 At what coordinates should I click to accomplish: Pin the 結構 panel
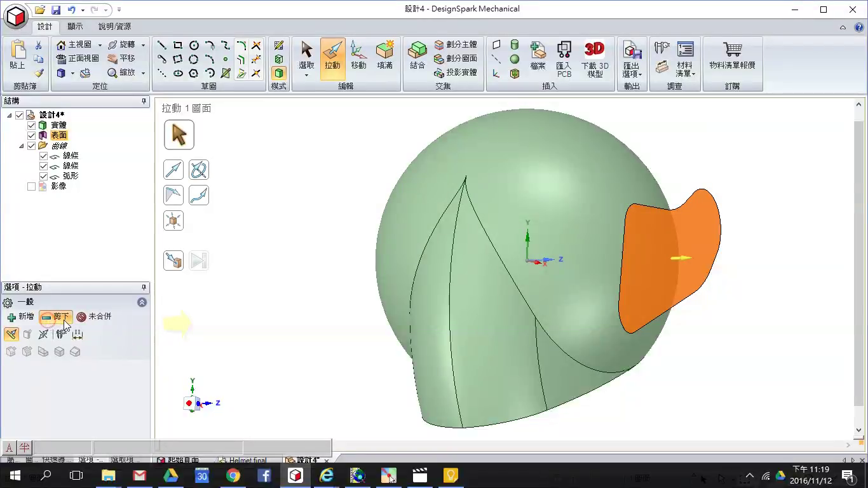click(144, 101)
